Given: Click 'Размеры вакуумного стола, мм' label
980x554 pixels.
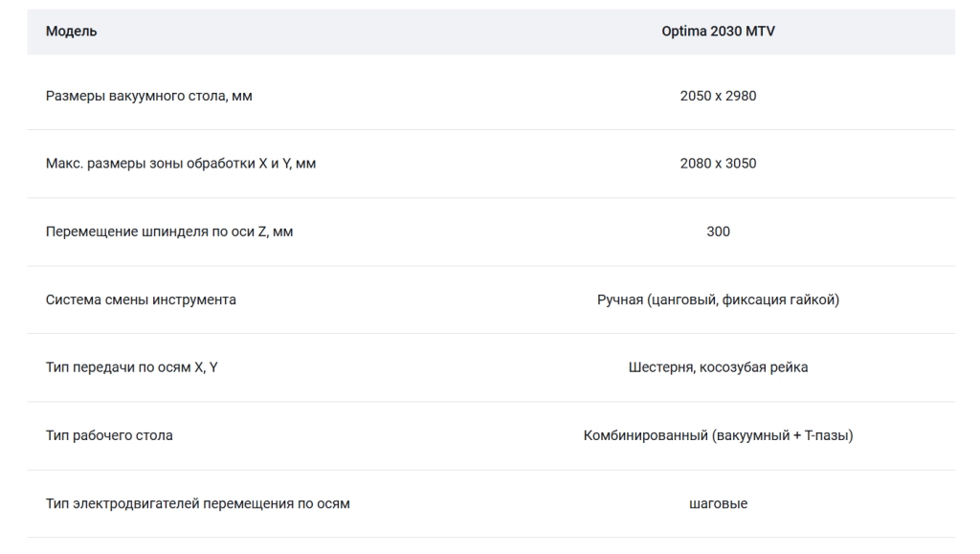Looking at the screenshot, I should click(148, 97).
